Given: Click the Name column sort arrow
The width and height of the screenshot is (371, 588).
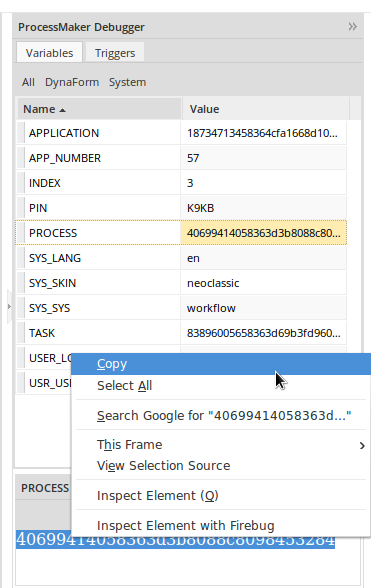Looking at the screenshot, I should [x=62, y=110].
